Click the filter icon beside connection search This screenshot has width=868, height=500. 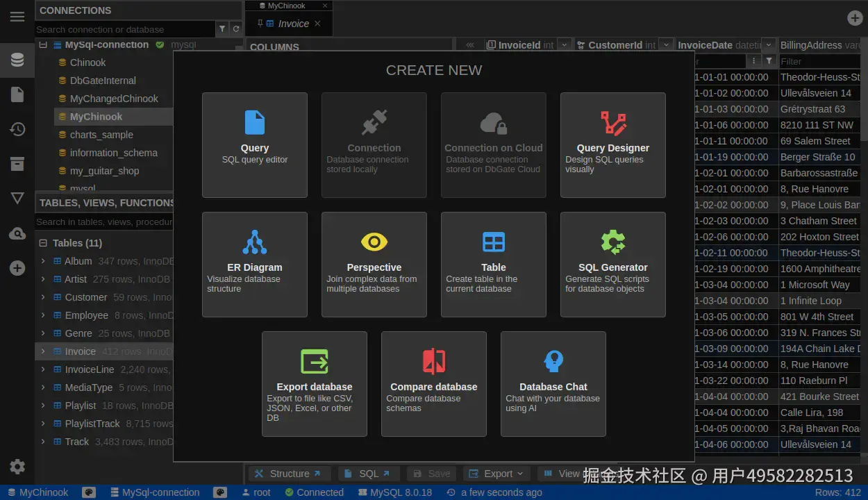point(222,29)
